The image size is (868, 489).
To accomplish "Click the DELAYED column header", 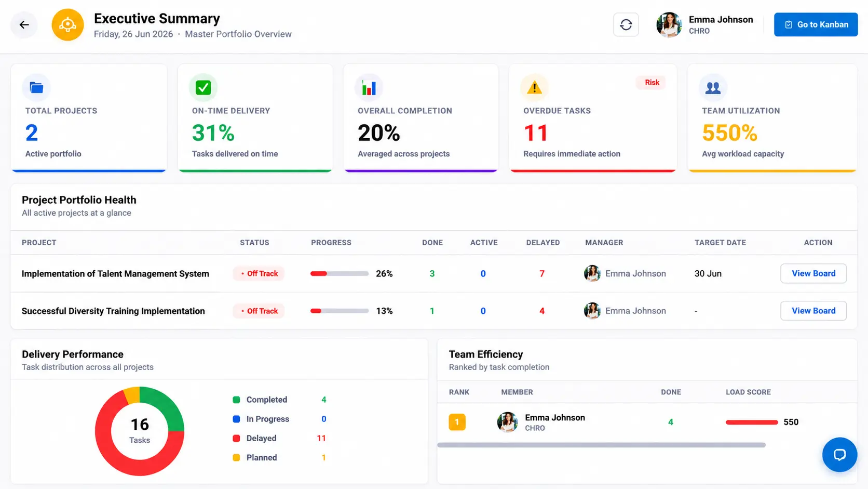I will (543, 243).
